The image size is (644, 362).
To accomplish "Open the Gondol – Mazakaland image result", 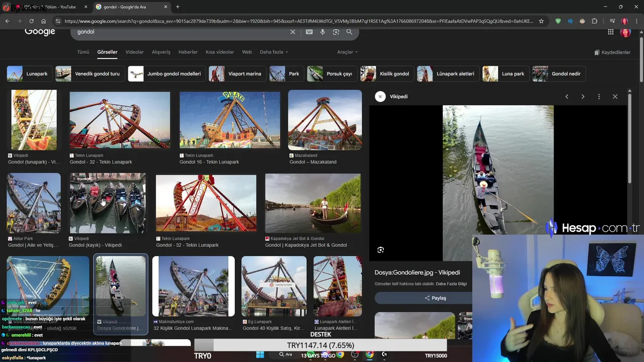I will 325,120.
